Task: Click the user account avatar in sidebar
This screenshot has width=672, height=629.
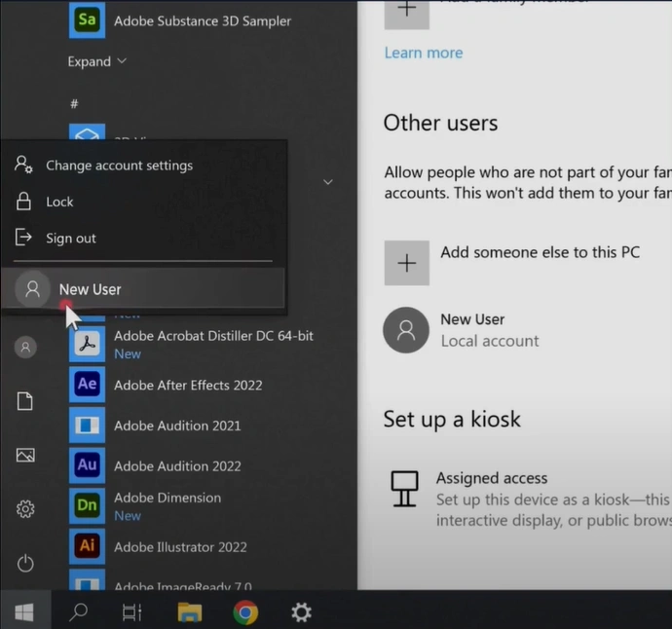Action: coord(25,347)
